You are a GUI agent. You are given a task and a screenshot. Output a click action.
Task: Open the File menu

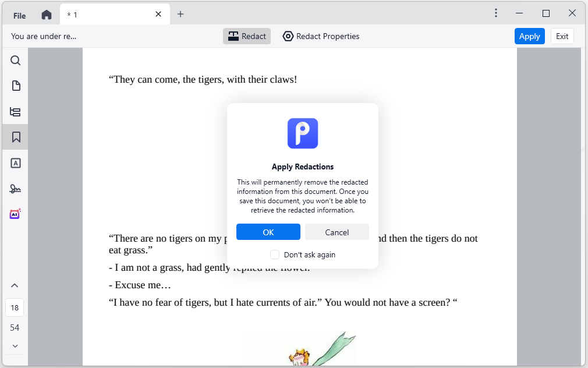(x=19, y=16)
